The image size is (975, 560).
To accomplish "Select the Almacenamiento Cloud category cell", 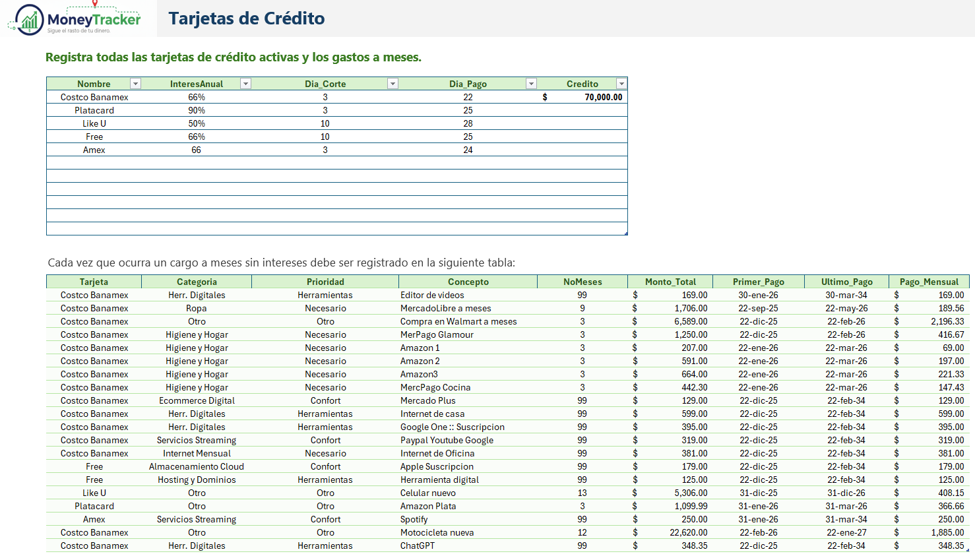I will coord(197,466).
